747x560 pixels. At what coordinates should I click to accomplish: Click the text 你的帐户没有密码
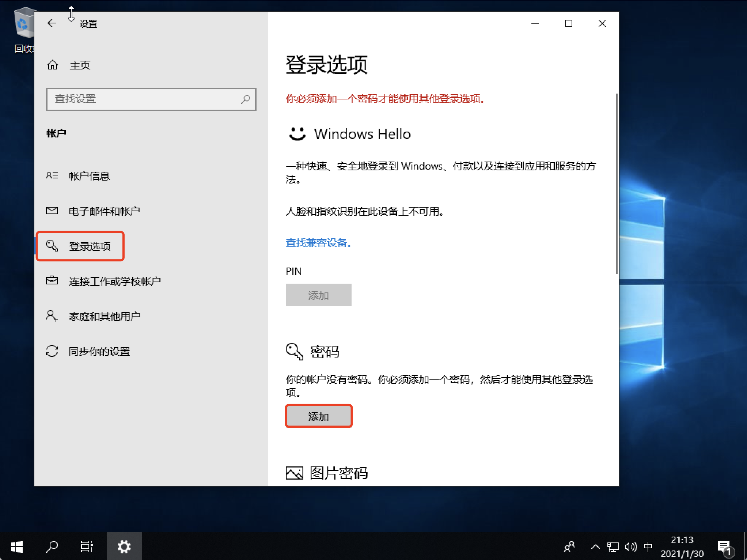(327, 379)
